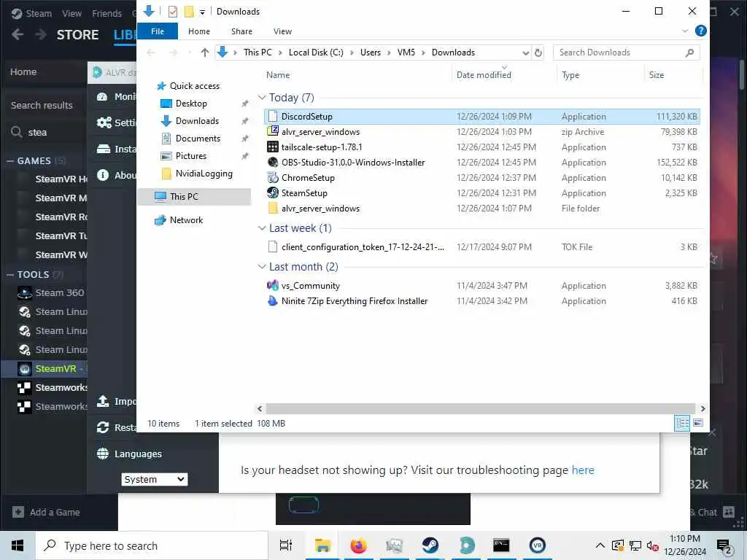Click Users in the address breadcrumb
This screenshot has height=560, width=747.
coord(370,52)
